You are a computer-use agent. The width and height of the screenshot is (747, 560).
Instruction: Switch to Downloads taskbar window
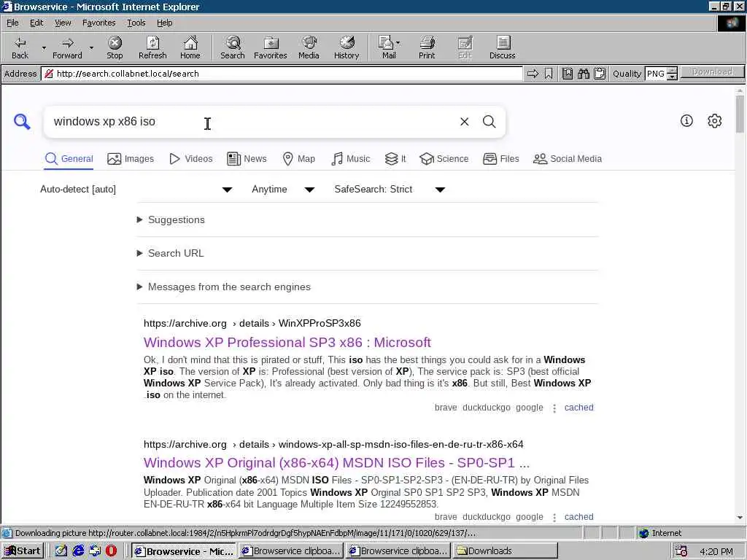(505, 551)
